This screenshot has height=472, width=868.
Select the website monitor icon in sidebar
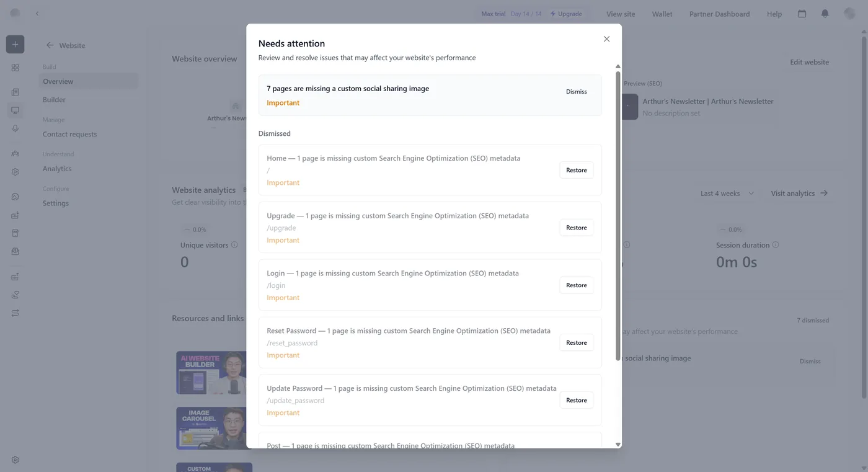click(15, 110)
